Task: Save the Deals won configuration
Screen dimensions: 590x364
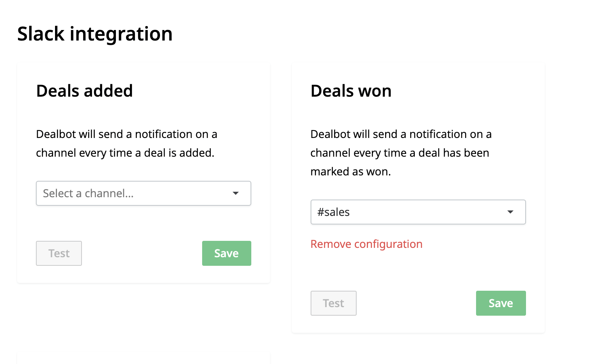Action: tap(501, 303)
